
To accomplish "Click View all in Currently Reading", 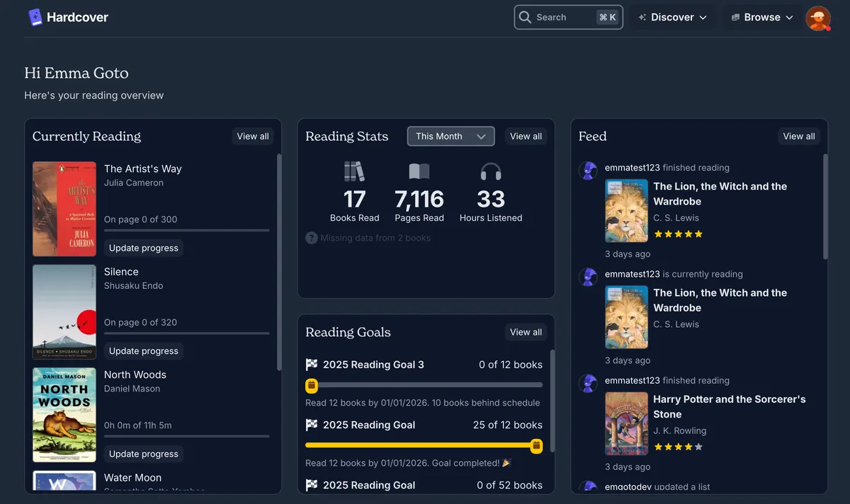I will click(x=253, y=136).
